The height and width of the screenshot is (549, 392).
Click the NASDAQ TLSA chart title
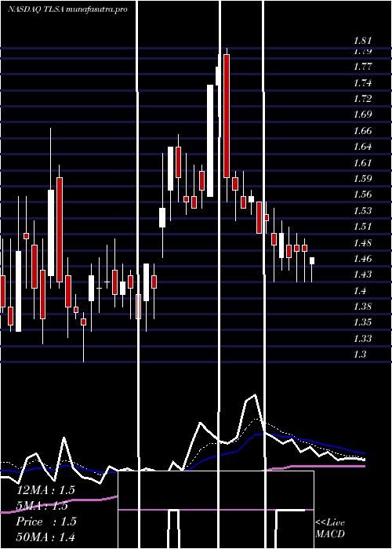click(x=67, y=9)
